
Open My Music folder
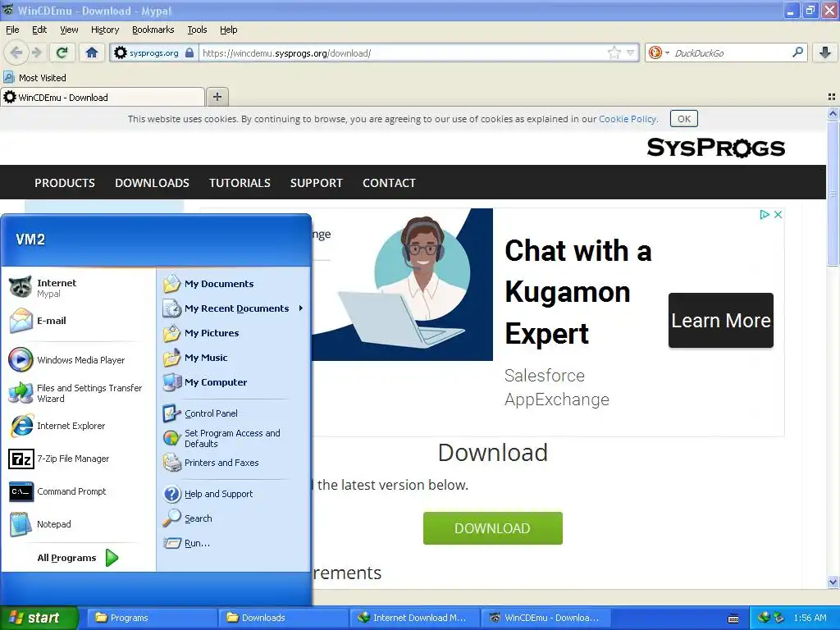pos(234,358)
